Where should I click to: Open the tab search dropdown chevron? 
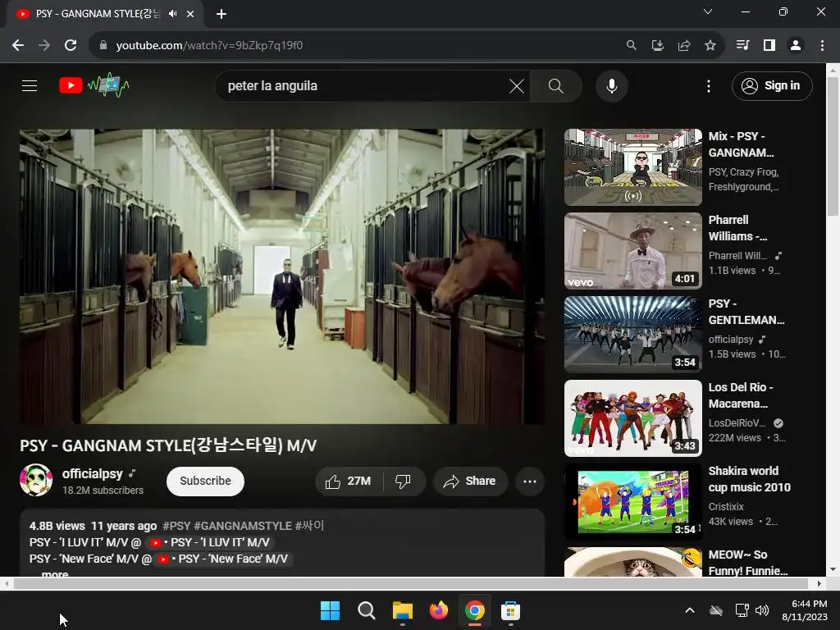(x=708, y=11)
